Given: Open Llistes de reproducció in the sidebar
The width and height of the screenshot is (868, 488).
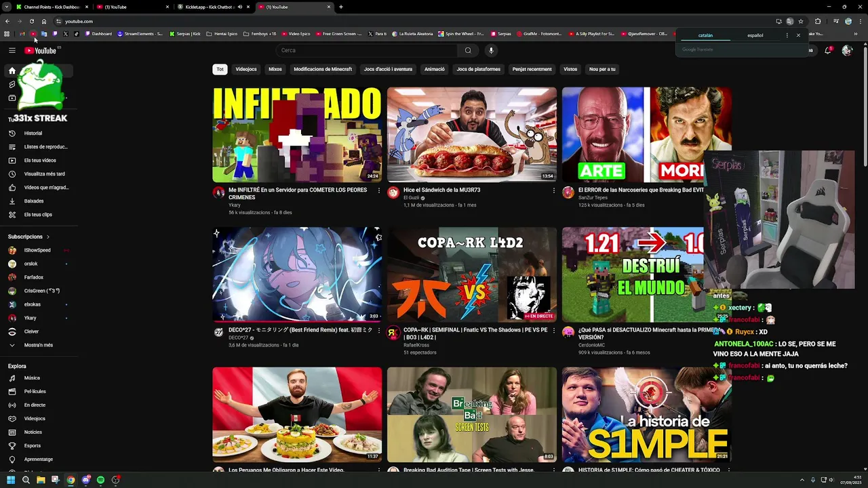Looking at the screenshot, I should [x=39, y=146].
